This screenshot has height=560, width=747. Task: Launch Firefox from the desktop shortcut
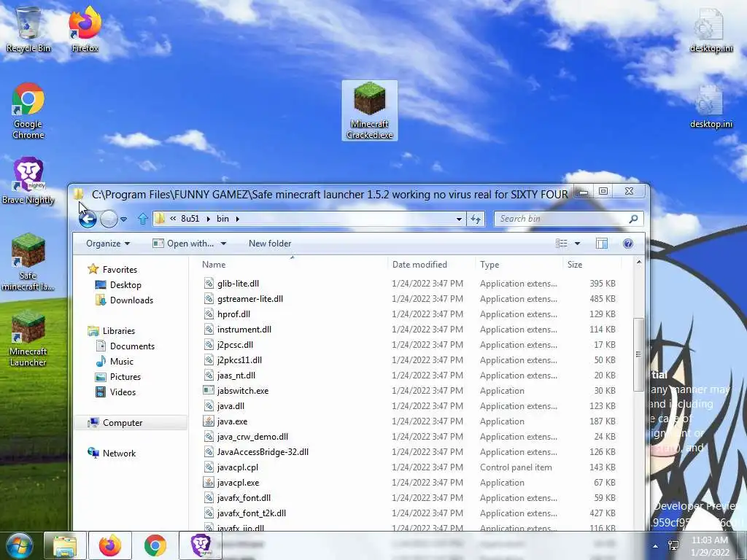pos(85,29)
